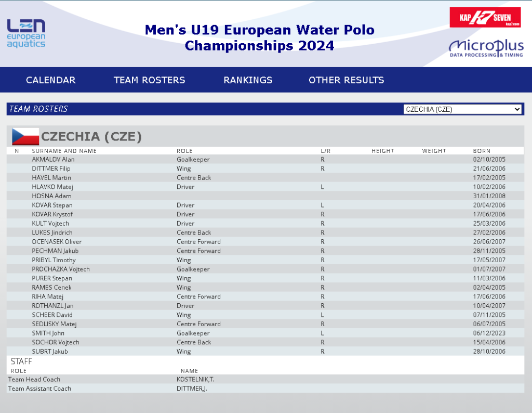Open the RANKINGS menu item
The image size is (532, 413).
(248, 80)
